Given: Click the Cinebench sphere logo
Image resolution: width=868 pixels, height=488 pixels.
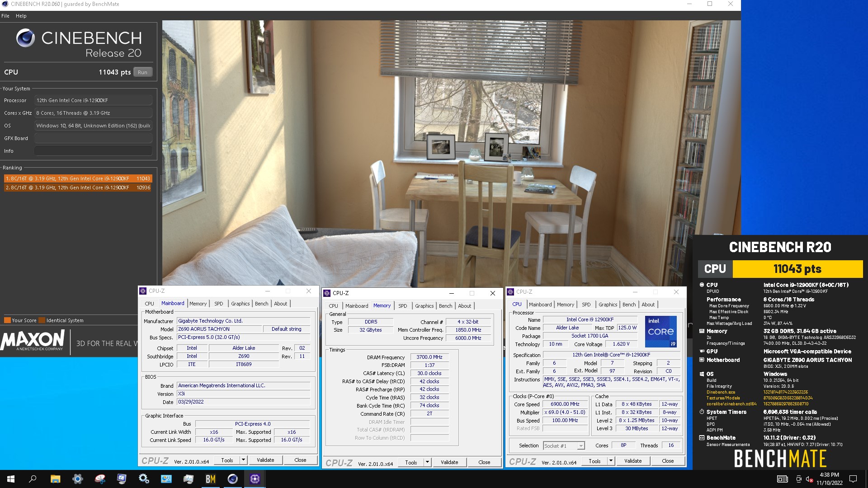Looking at the screenshot, I should [26, 38].
